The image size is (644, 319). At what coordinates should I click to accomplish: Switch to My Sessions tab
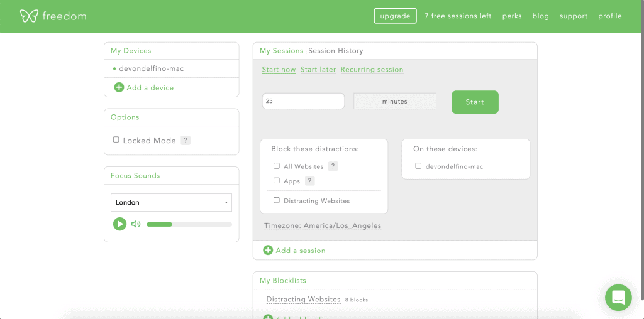[281, 51]
